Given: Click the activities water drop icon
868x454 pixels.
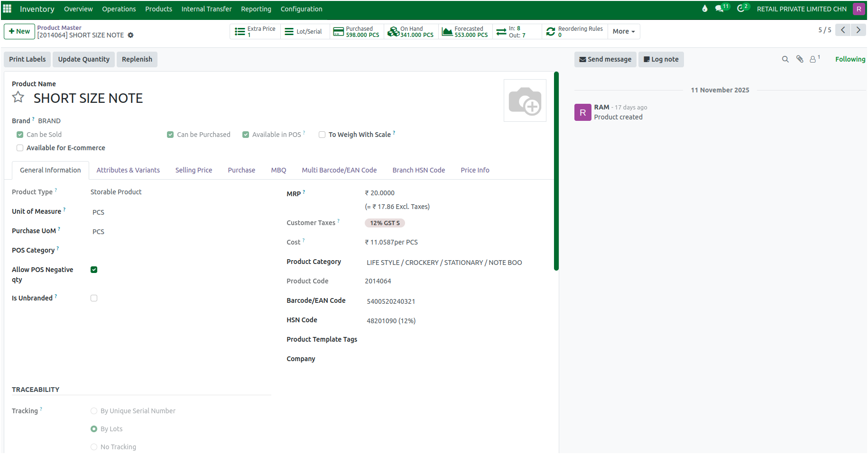Looking at the screenshot, I should [705, 8].
